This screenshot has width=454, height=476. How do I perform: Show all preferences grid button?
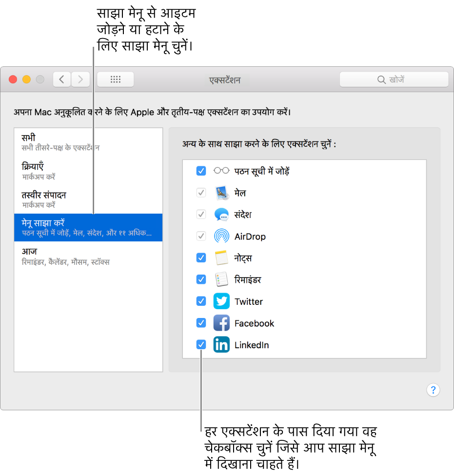pyautogui.click(x=115, y=79)
